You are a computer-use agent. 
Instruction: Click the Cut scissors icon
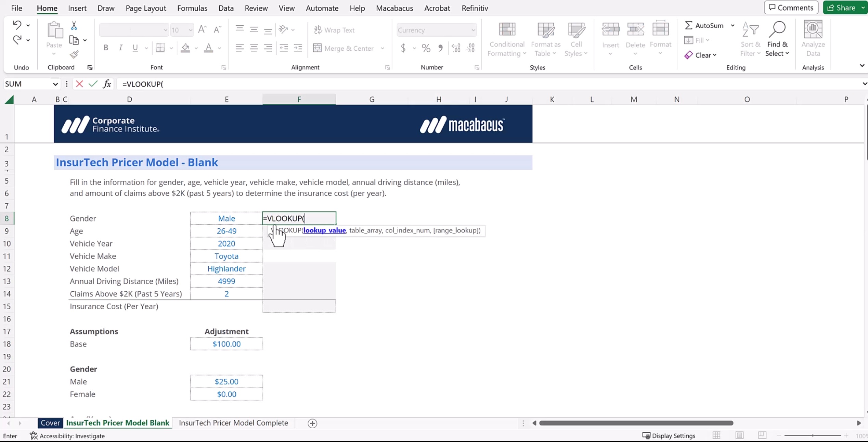(x=74, y=26)
